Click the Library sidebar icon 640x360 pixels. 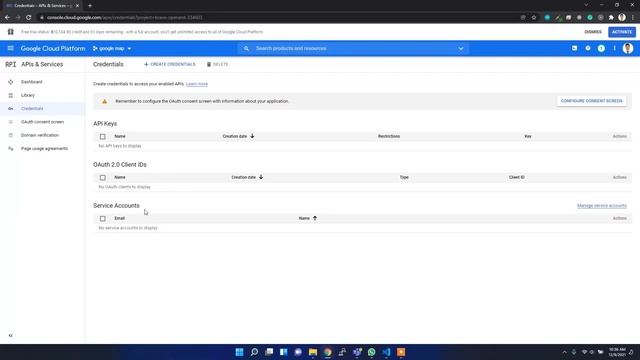pos(11,95)
